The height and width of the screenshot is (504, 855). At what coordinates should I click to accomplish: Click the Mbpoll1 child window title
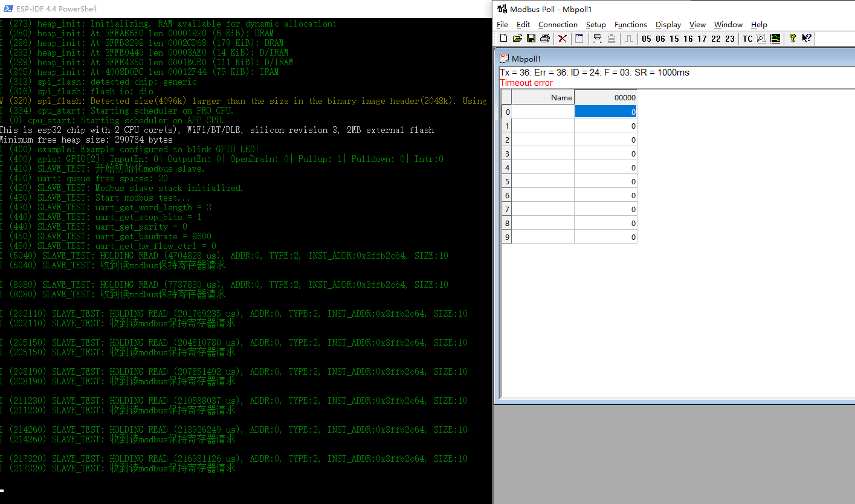[x=526, y=59]
